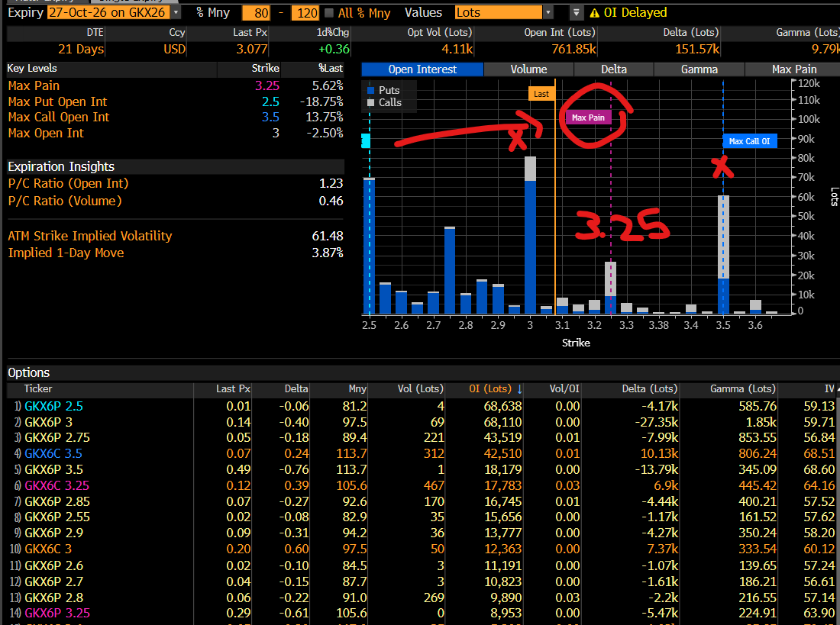Click the upper % Mny field showing 120
This screenshot has height=625, width=840.
point(305,13)
